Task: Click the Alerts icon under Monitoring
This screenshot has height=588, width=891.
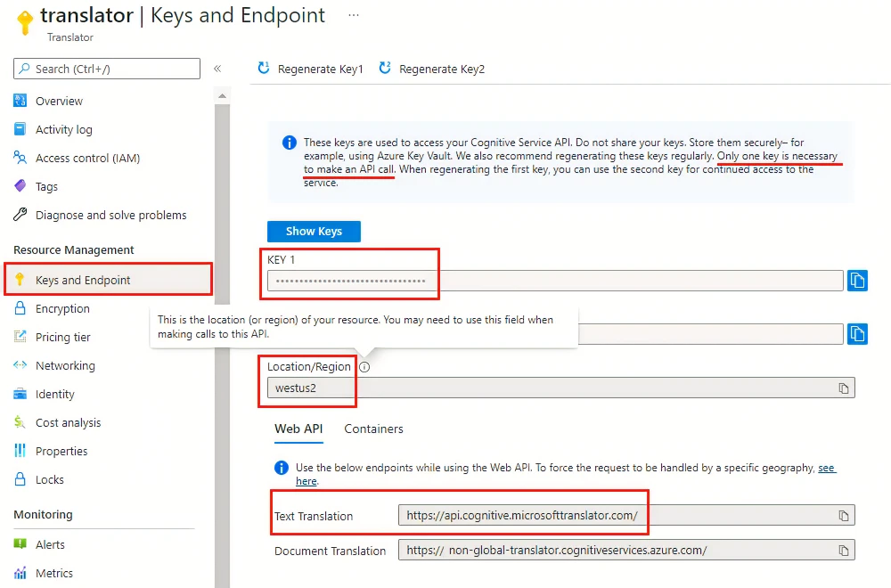Action: (20, 543)
